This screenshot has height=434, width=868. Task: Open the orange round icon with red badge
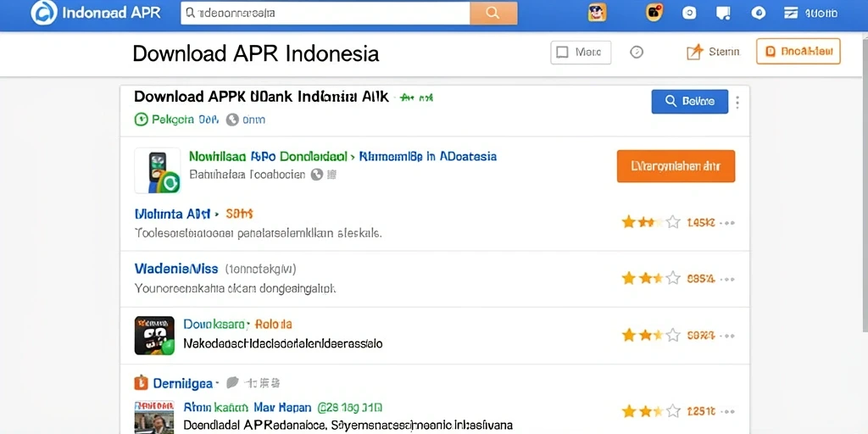coord(654,13)
